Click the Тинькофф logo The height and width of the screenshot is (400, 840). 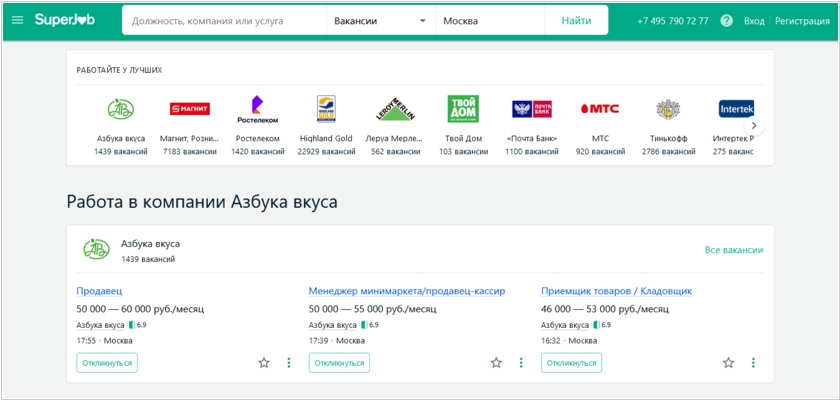tap(668, 109)
